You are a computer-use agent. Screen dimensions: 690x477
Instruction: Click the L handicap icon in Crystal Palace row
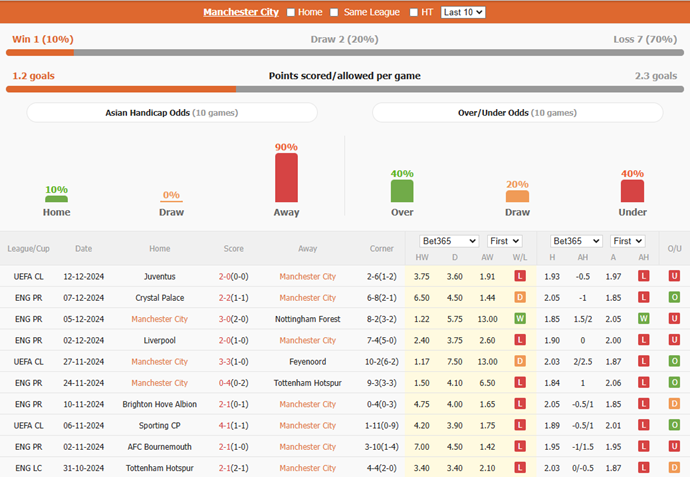(643, 297)
